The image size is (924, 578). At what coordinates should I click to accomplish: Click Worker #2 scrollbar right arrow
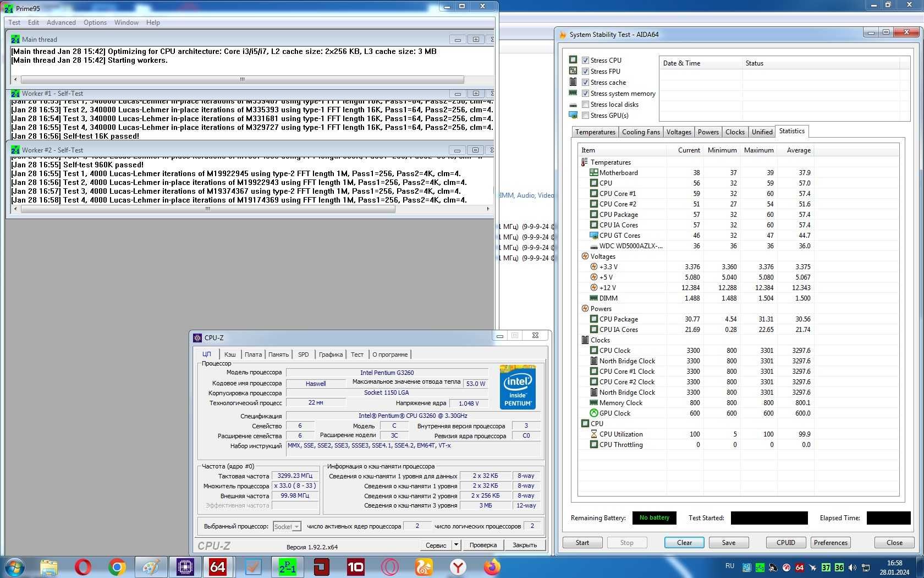tap(488, 209)
